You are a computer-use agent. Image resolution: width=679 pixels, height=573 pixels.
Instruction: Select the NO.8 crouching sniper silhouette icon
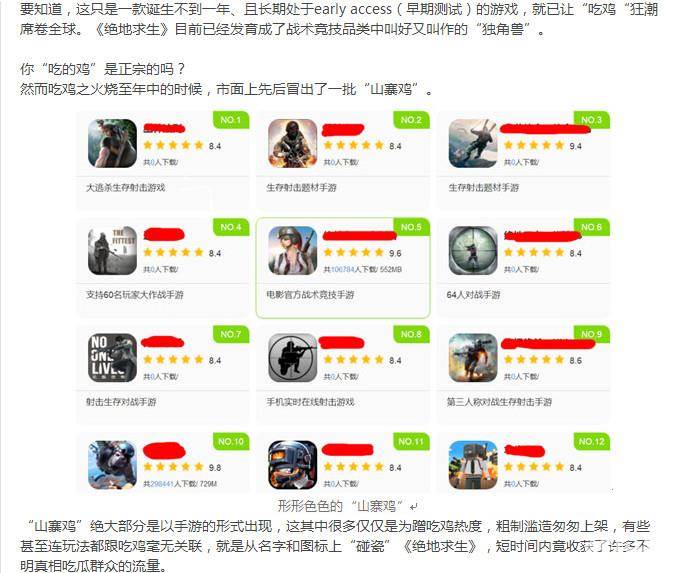[x=293, y=358]
